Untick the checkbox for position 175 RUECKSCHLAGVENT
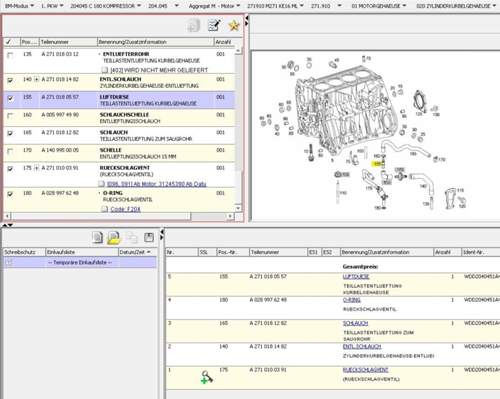This screenshot has width=500, height=399. [10, 169]
